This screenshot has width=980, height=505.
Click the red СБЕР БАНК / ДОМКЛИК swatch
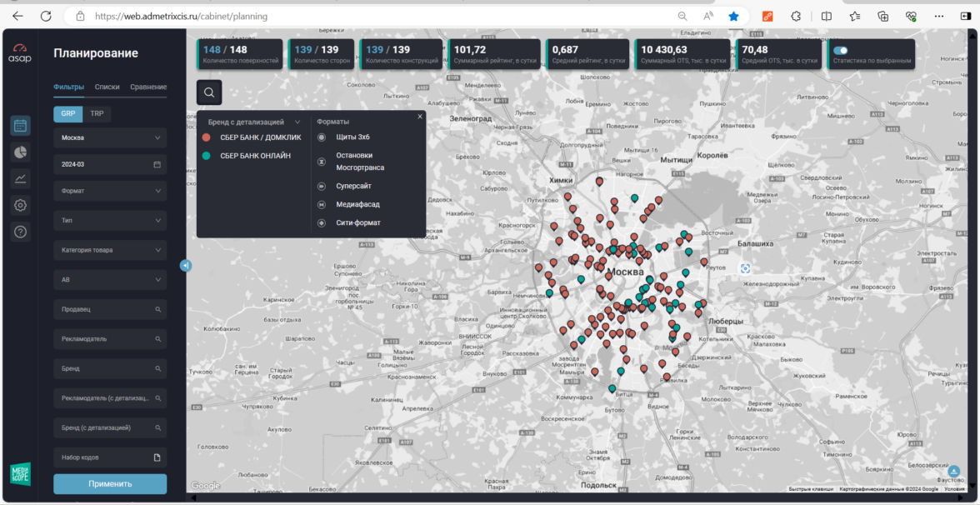click(x=206, y=137)
